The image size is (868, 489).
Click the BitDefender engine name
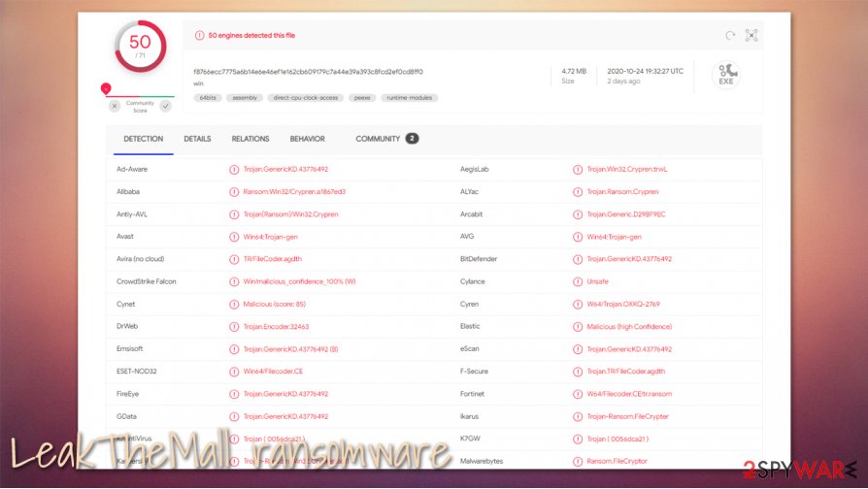pos(479,259)
